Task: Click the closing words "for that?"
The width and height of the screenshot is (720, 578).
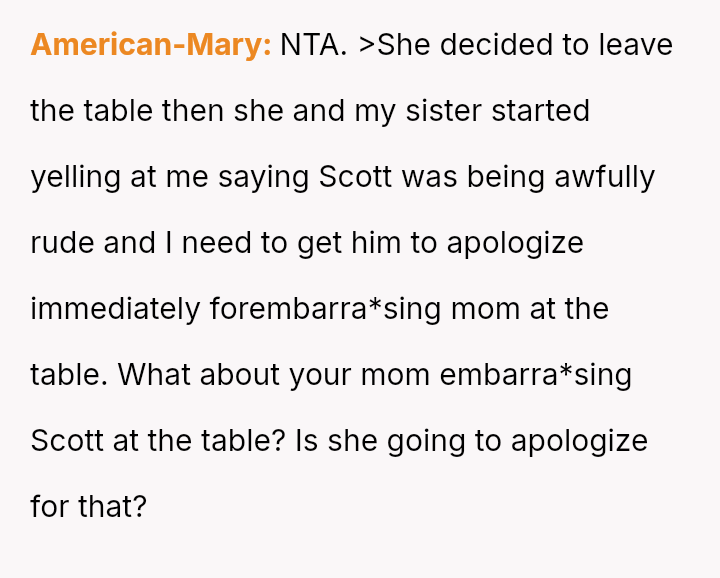Action: [x=89, y=507]
